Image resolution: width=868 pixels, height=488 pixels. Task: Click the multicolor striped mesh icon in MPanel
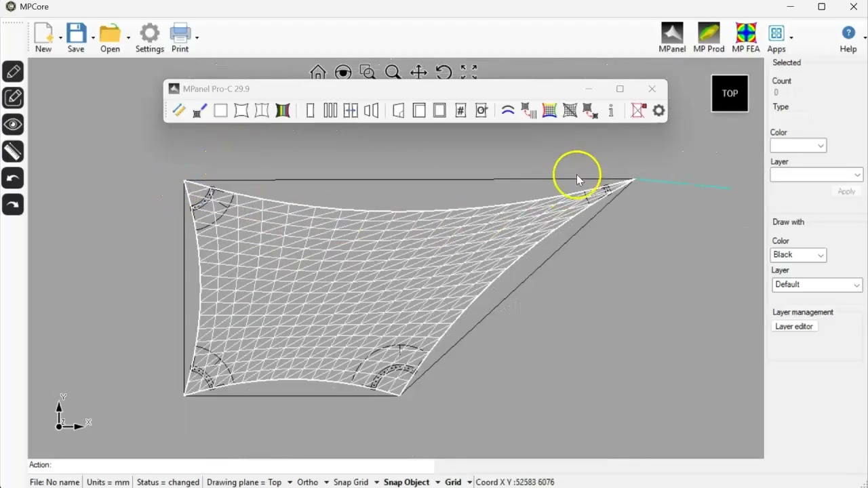[x=283, y=110]
